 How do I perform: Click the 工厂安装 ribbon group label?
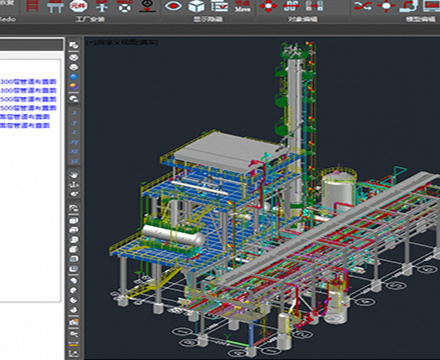(90, 19)
